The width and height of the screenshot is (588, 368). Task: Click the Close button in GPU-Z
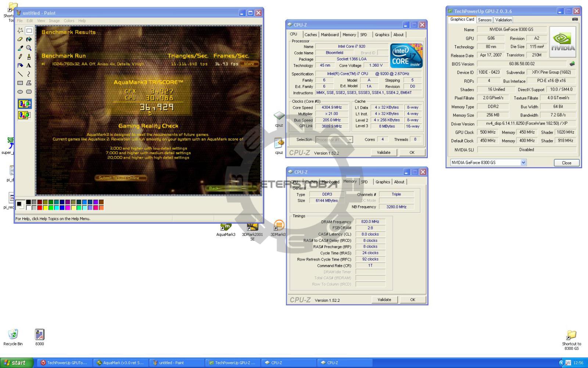pos(567,163)
